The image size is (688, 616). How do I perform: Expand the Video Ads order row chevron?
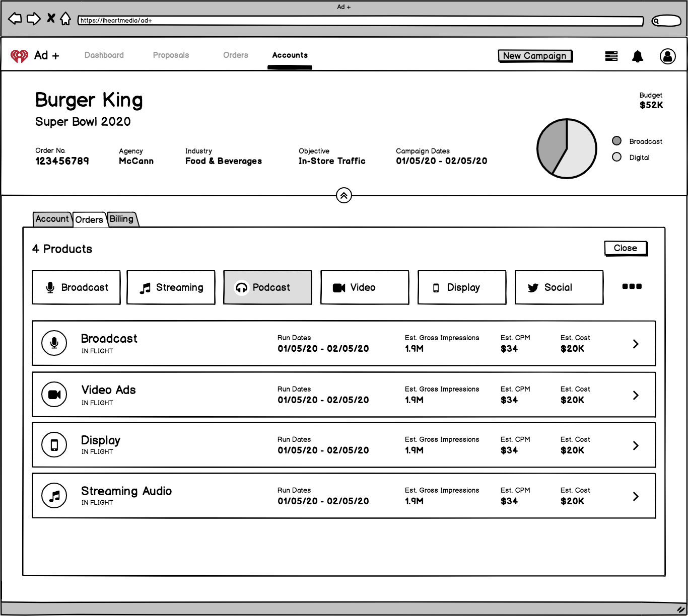(636, 395)
